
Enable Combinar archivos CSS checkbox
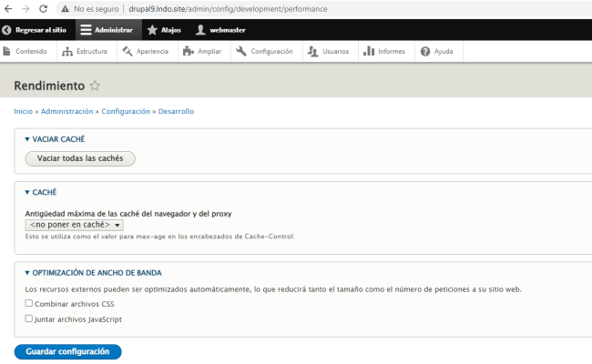tap(29, 304)
